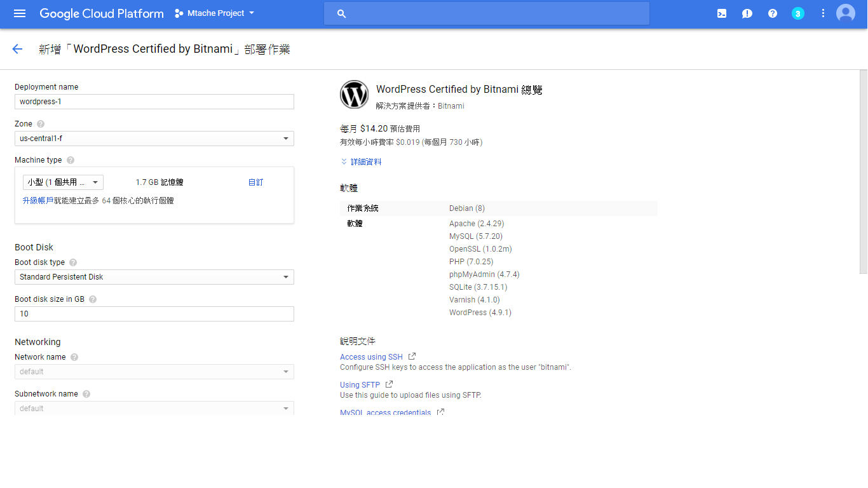Select the phpMyAdmin (4.7.4) entry

click(x=484, y=274)
